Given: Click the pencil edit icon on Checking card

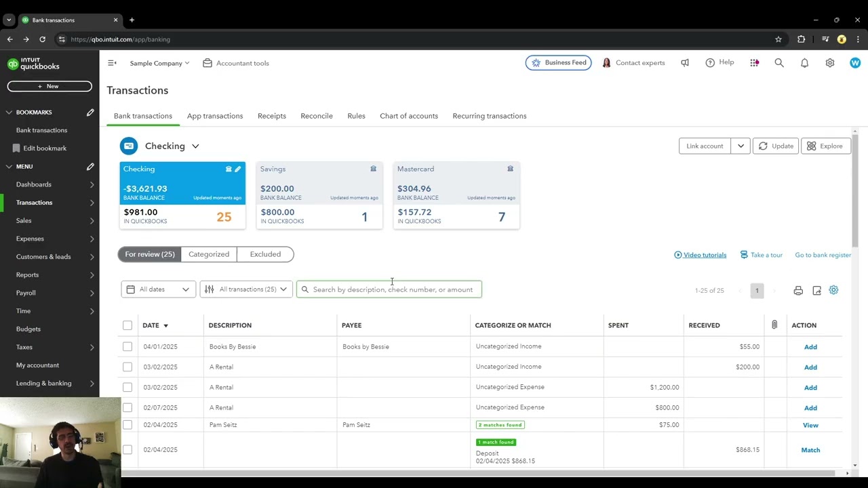Looking at the screenshot, I should coord(237,169).
